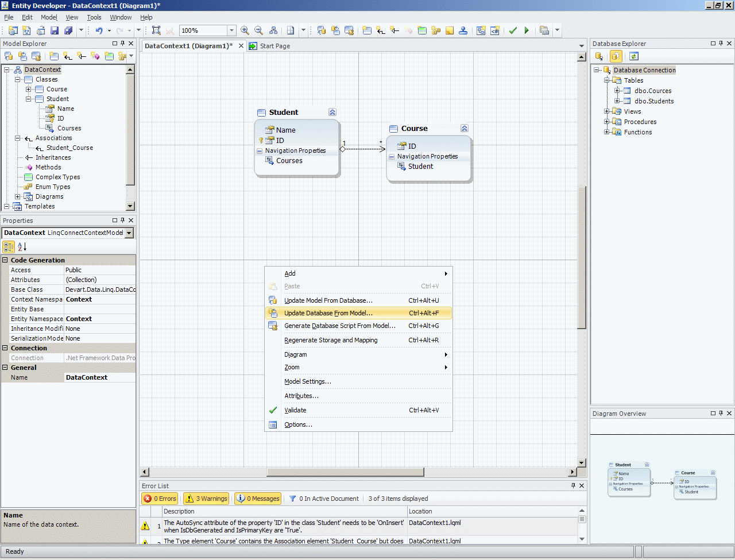The image size is (735, 560).
Task: Toggle the Warnings filter in Error List
Action: coord(206,499)
